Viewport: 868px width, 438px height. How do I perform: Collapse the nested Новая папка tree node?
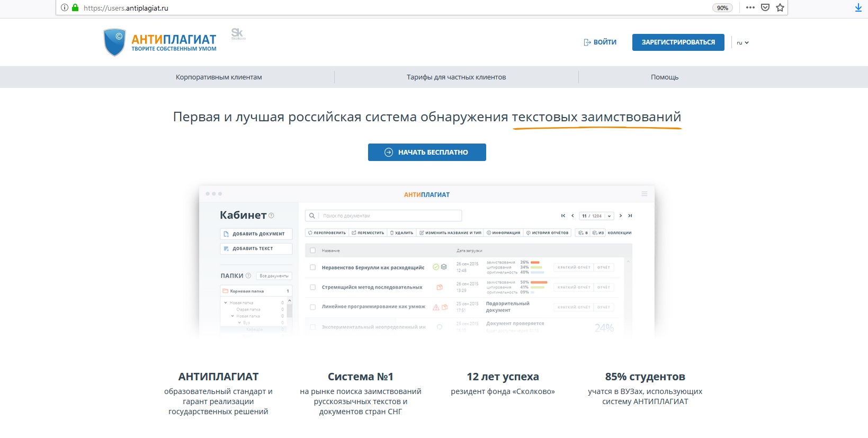tap(232, 316)
